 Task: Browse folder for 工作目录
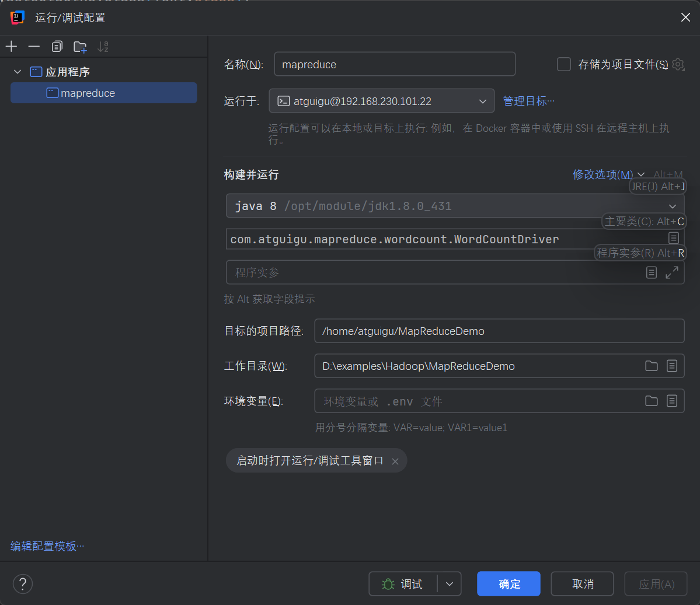(x=652, y=366)
